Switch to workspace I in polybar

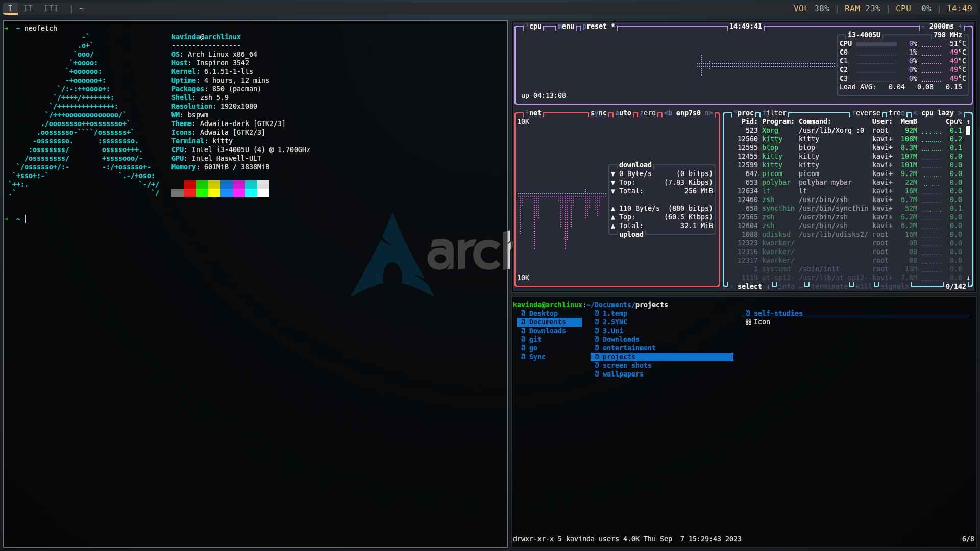(x=10, y=9)
